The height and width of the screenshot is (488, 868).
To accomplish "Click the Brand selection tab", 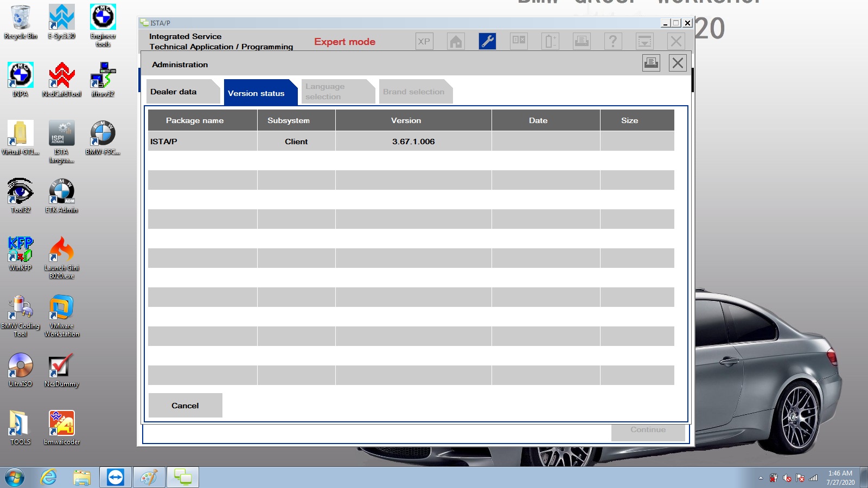I will coord(416,92).
